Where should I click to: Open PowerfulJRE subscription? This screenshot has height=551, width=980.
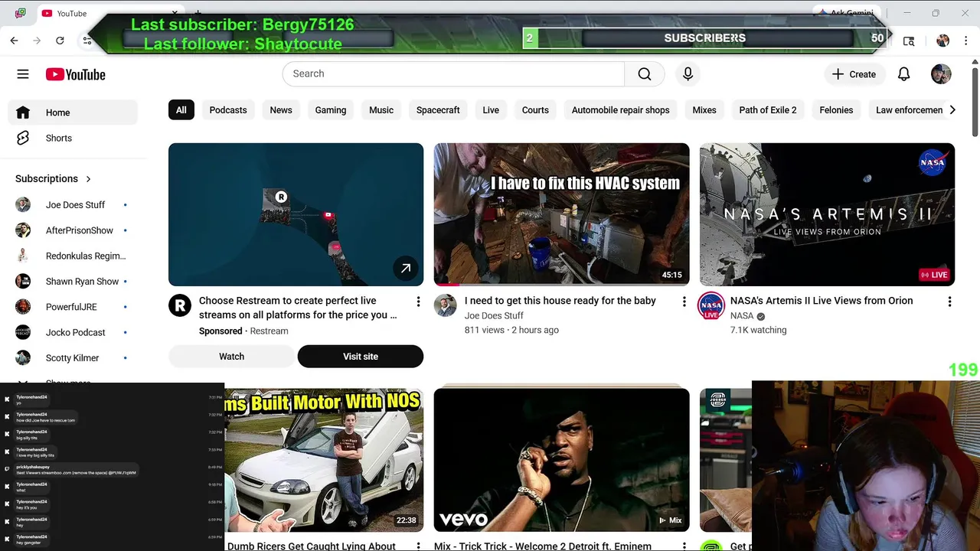click(73, 307)
